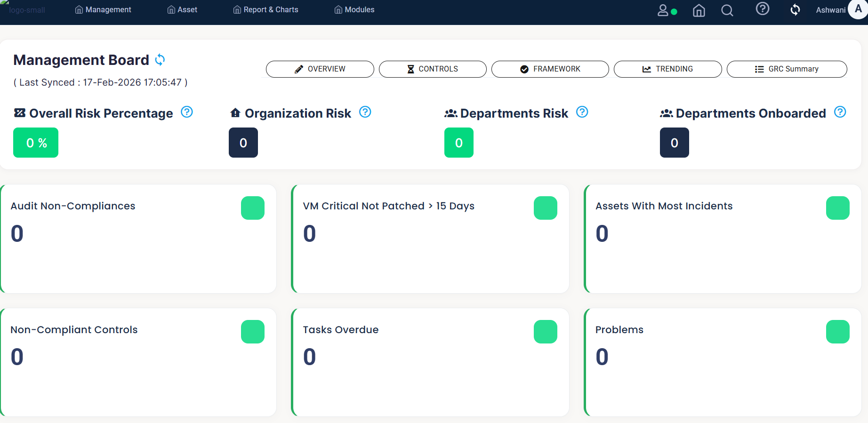Click the navbar sync arrows icon
Screen dimensions: 868x423
click(x=795, y=10)
